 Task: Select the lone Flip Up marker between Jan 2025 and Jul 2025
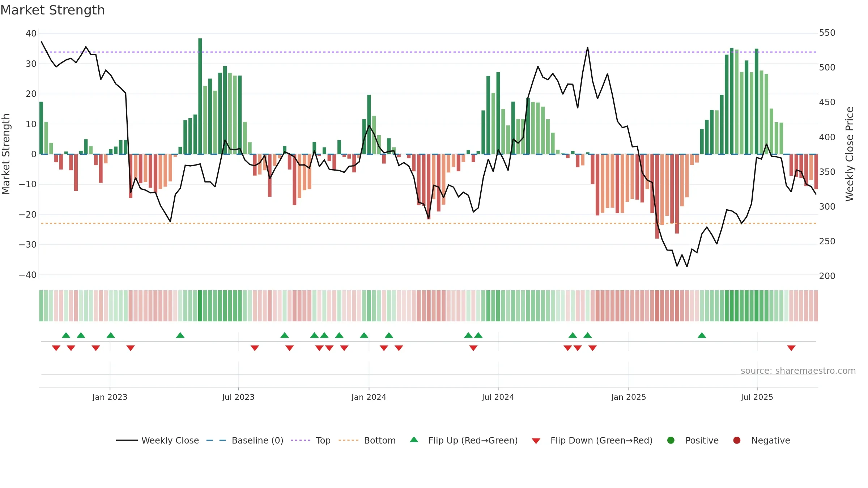702,335
